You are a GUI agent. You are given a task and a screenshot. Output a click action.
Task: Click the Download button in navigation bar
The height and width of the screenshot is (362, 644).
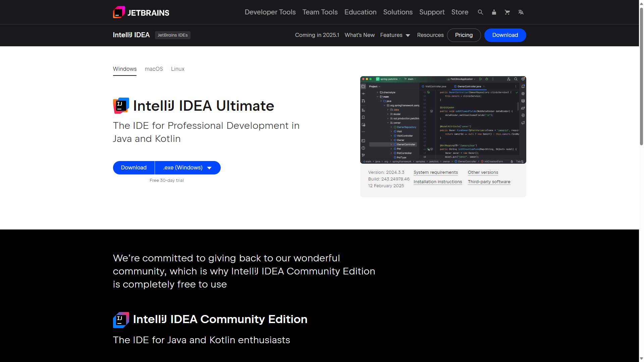[505, 35]
